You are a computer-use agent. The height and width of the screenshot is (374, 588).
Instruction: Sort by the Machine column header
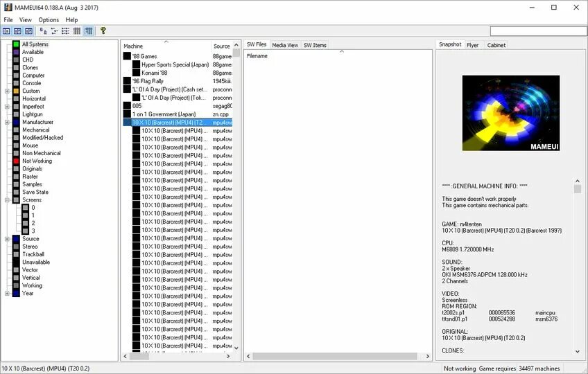tap(166, 46)
